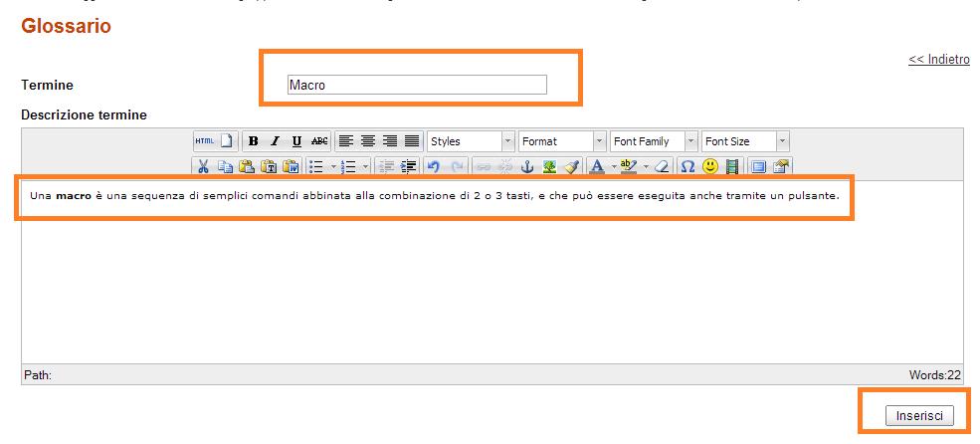Click the cut scissors icon
This screenshot has width=980, height=444.
[x=203, y=167]
